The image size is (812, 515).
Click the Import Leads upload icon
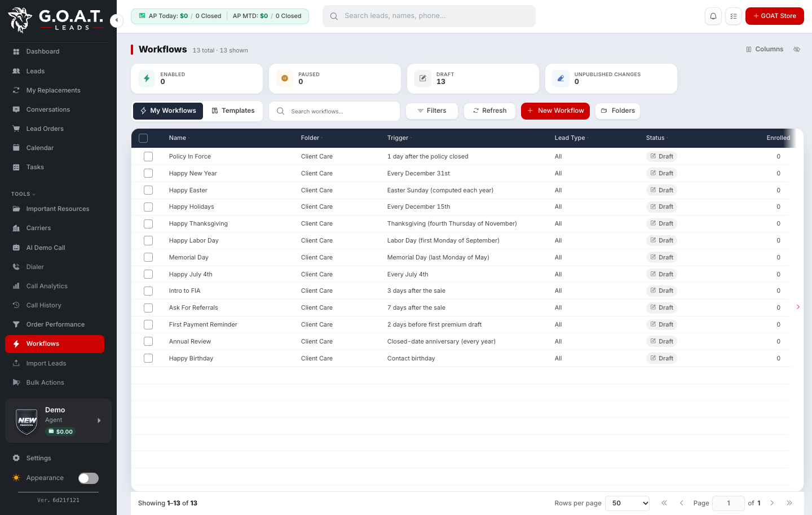[16, 363]
